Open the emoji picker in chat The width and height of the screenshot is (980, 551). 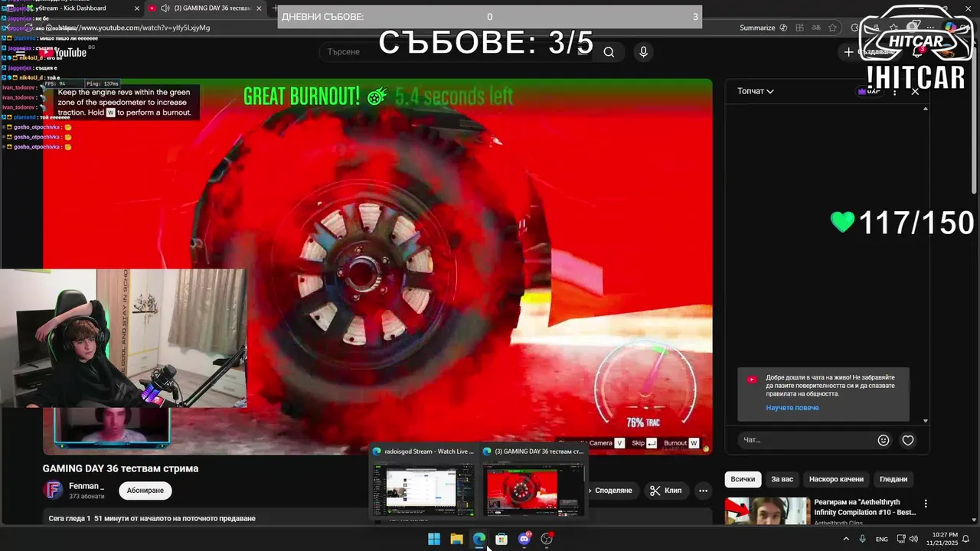[884, 440]
